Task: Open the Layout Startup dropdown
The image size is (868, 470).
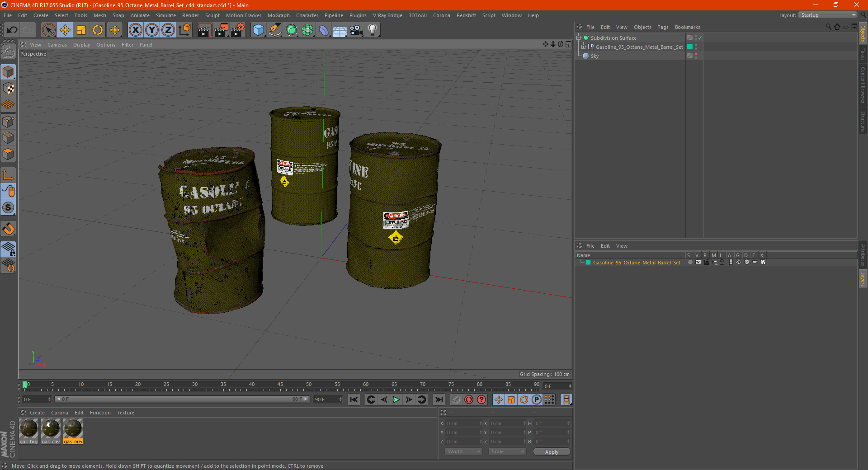Action: point(828,15)
